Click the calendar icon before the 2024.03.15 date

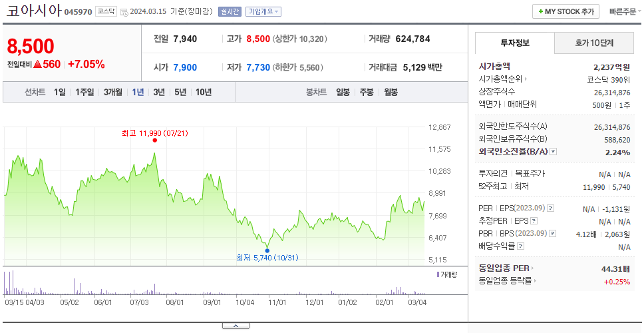(x=124, y=13)
